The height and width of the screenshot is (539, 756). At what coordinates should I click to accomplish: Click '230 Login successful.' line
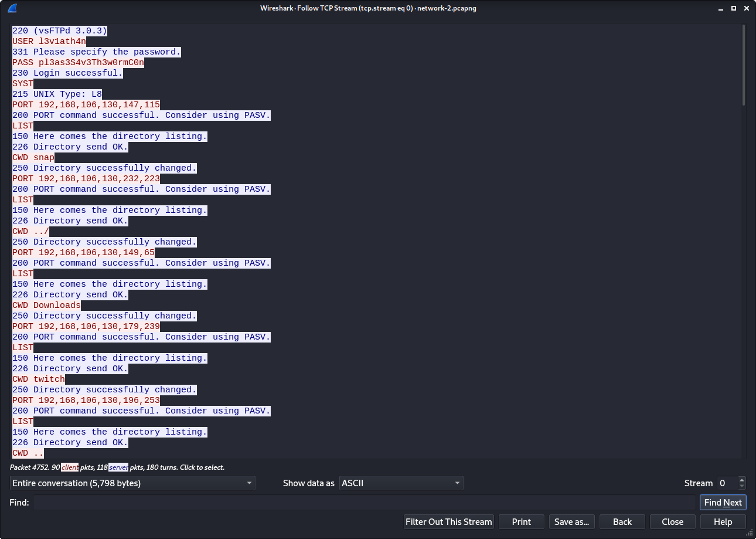tap(67, 73)
